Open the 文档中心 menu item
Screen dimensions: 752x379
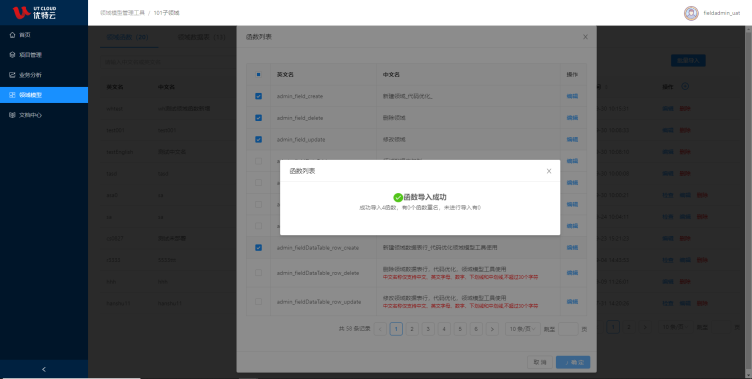pyautogui.click(x=44, y=115)
